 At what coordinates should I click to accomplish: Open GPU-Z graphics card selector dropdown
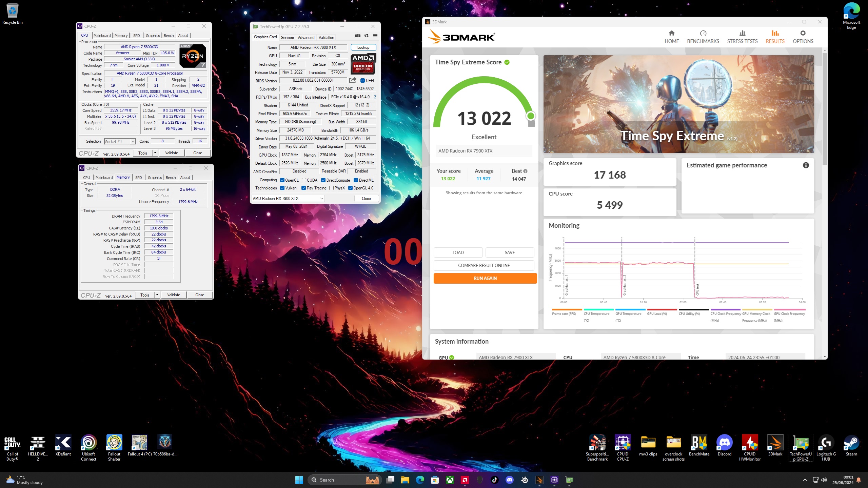click(288, 199)
